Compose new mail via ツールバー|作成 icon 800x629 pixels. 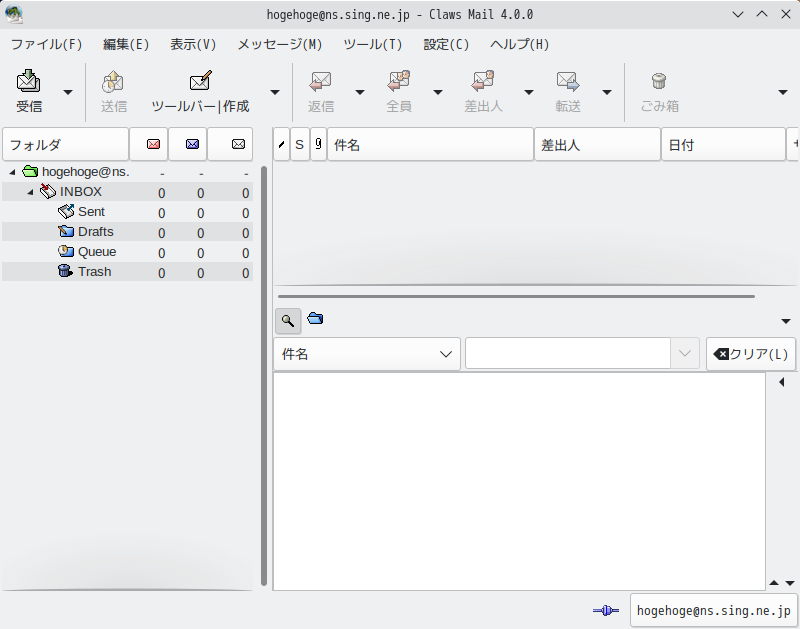point(200,81)
